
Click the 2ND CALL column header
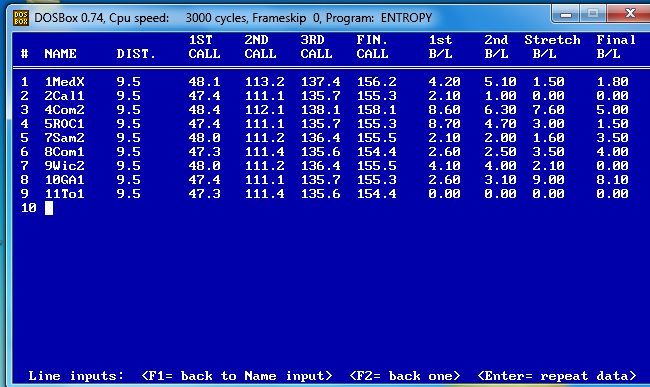pos(260,47)
